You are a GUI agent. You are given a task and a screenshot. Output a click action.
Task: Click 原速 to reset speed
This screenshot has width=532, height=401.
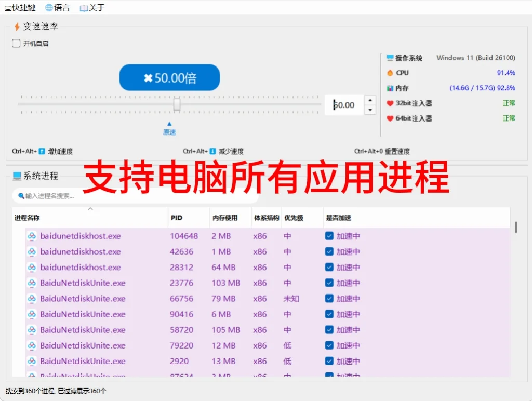pyautogui.click(x=169, y=131)
